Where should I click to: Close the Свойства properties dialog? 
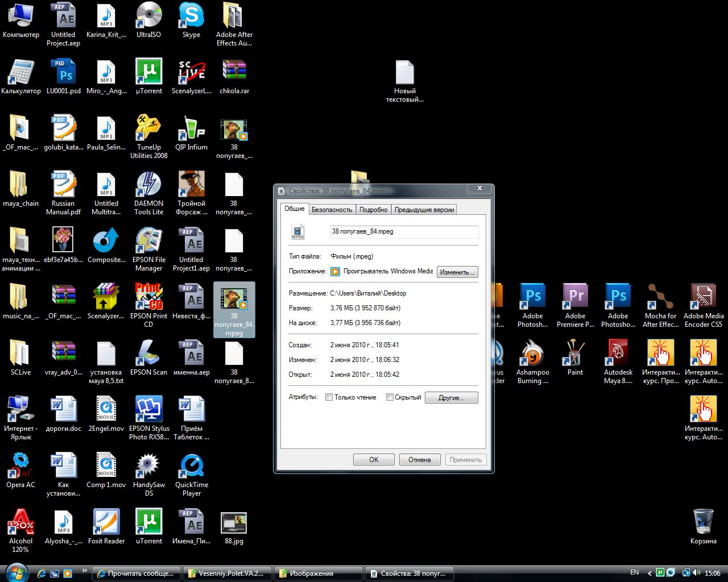pos(479,188)
